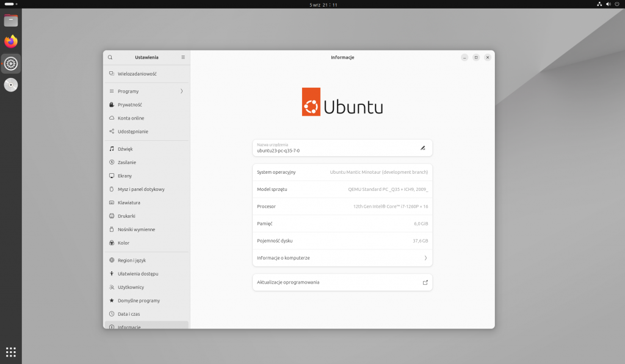Click the volume icon in the top bar

[x=607, y=4]
